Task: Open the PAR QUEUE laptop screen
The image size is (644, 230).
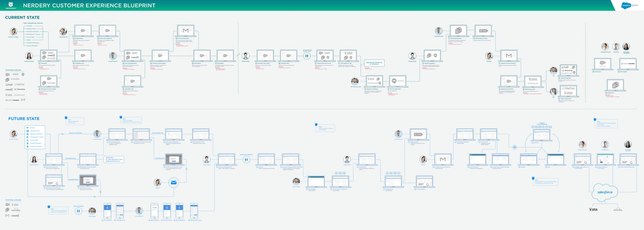Action: tap(225, 56)
